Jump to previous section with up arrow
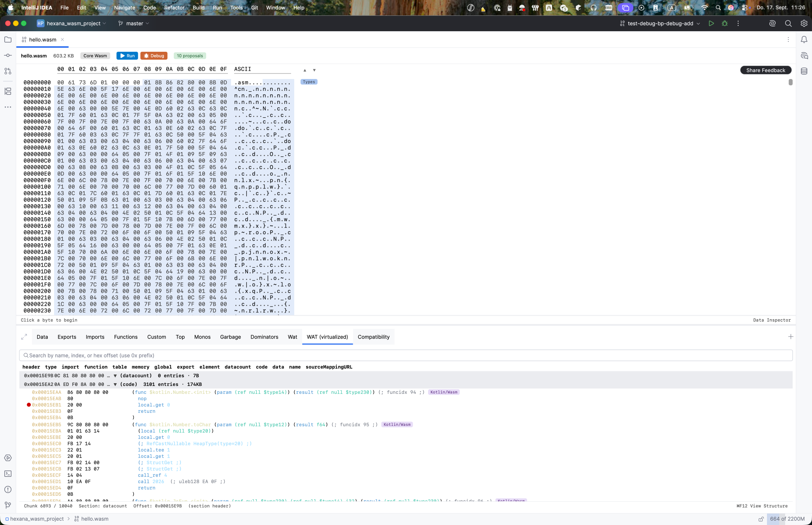 click(305, 70)
